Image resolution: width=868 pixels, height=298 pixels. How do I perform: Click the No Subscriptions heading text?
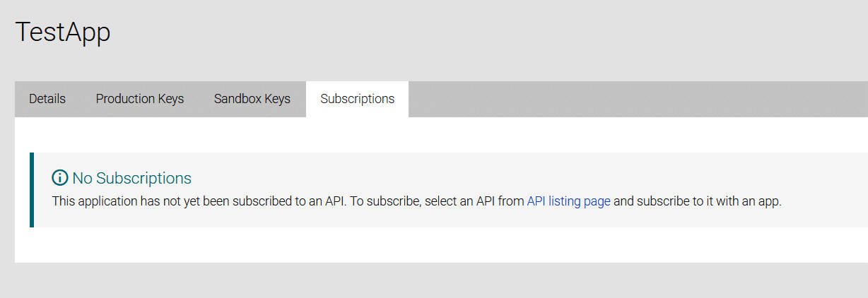point(131,178)
